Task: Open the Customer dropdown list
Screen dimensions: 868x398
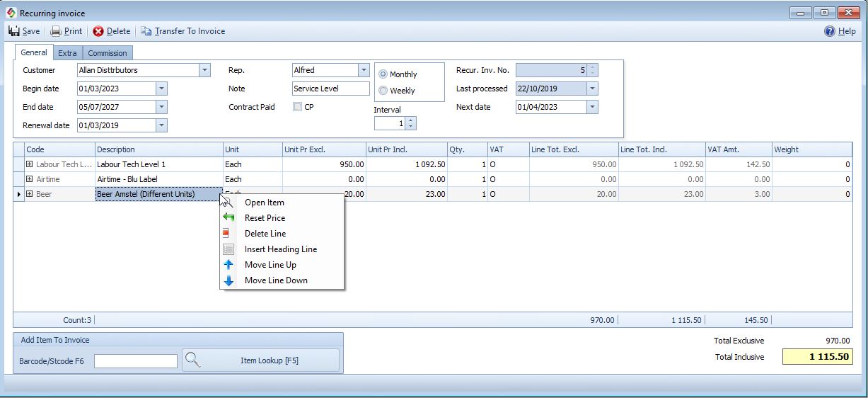Action: [204, 70]
